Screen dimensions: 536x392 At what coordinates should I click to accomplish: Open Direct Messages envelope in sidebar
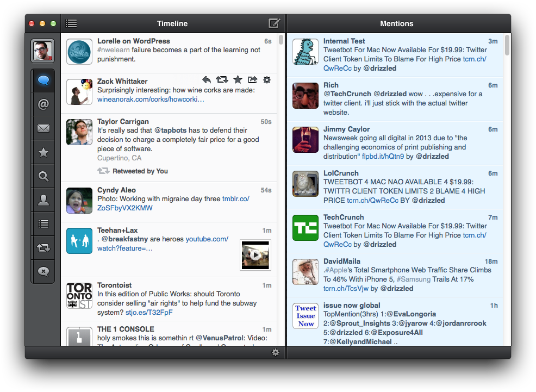tap(43, 128)
